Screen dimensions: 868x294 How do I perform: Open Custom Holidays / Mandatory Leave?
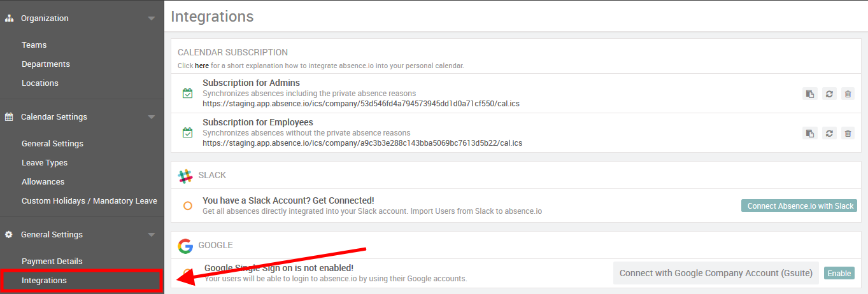89,201
